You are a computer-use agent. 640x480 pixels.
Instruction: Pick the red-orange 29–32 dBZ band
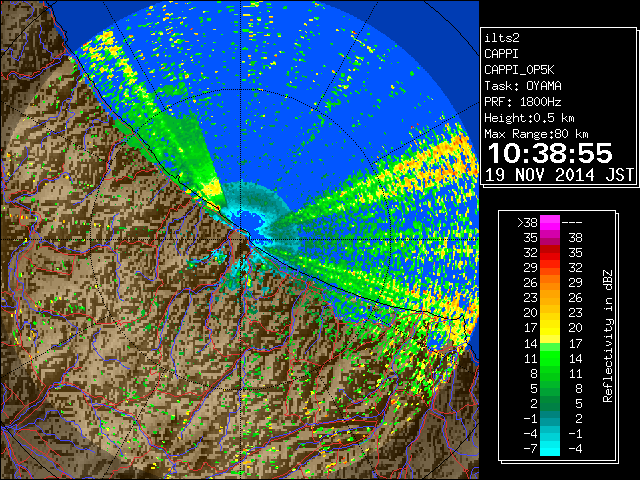coord(550,268)
